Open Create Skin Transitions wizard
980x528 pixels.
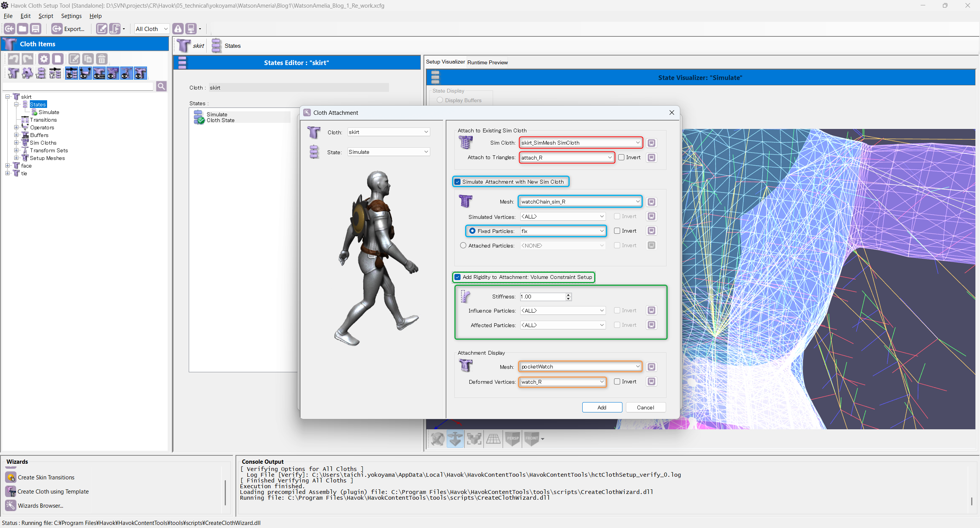pyautogui.click(x=40, y=477)
